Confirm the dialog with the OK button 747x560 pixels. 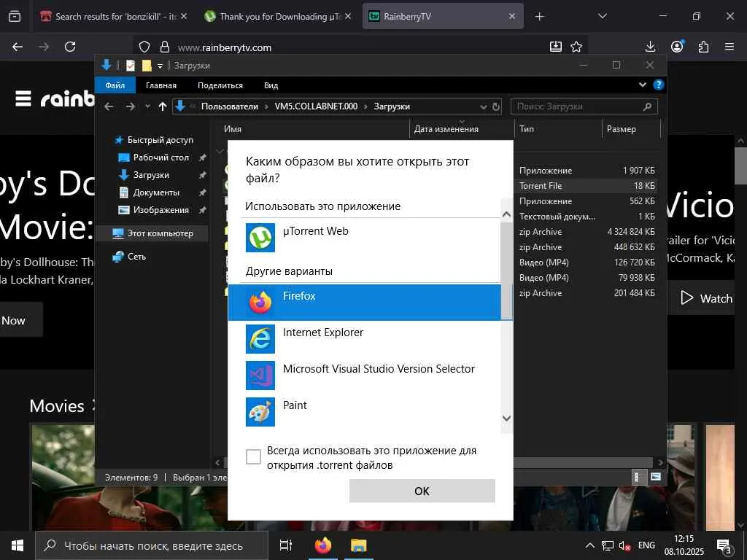point(422,491)
